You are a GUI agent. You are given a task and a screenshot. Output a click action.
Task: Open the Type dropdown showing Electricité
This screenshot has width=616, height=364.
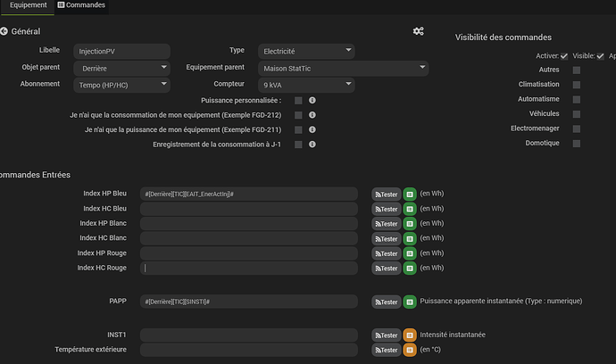(306, 52)
